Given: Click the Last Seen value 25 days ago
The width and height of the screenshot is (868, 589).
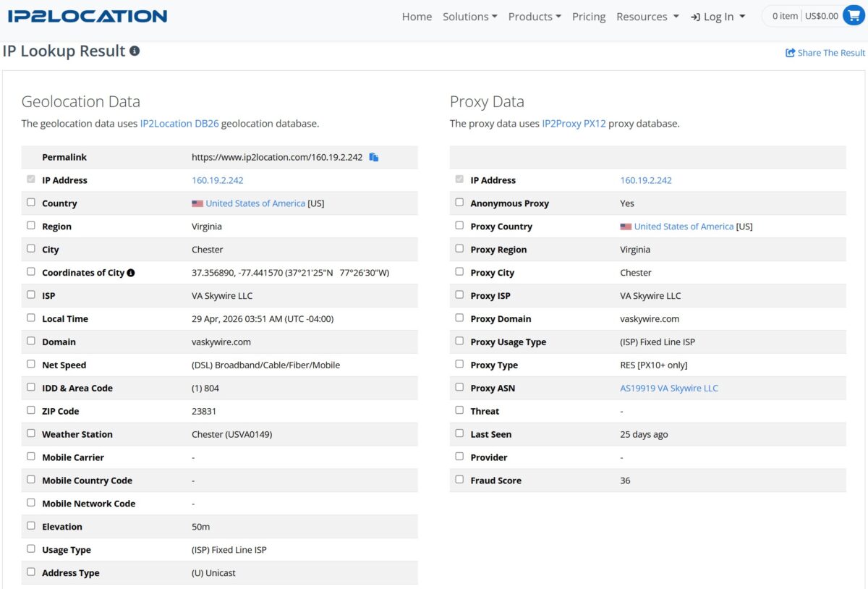Looking at the screenshot, I should 644,434.
